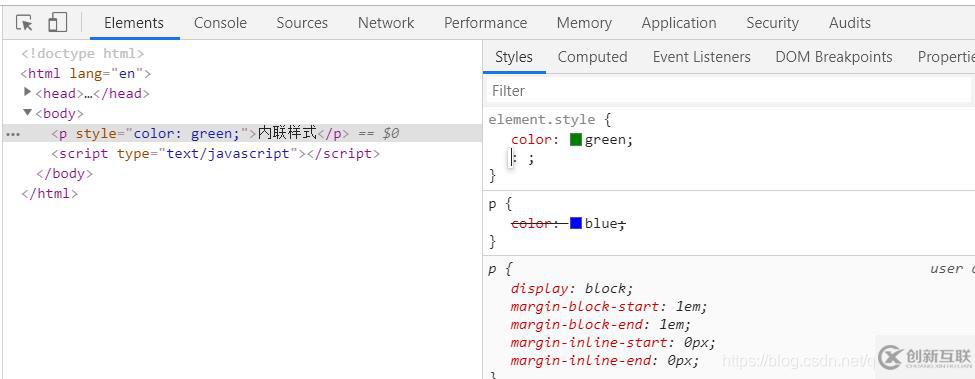Switch to the Security tab

tap(772, 23)
